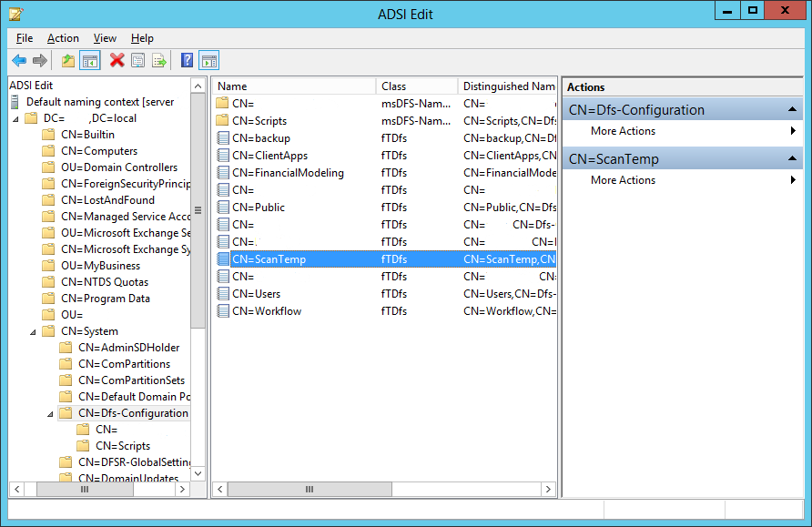The width and height of the screenshot is (812, 527).
Task: Click the list pane horizontal scrollbar thumb
Action: point(310,489)
